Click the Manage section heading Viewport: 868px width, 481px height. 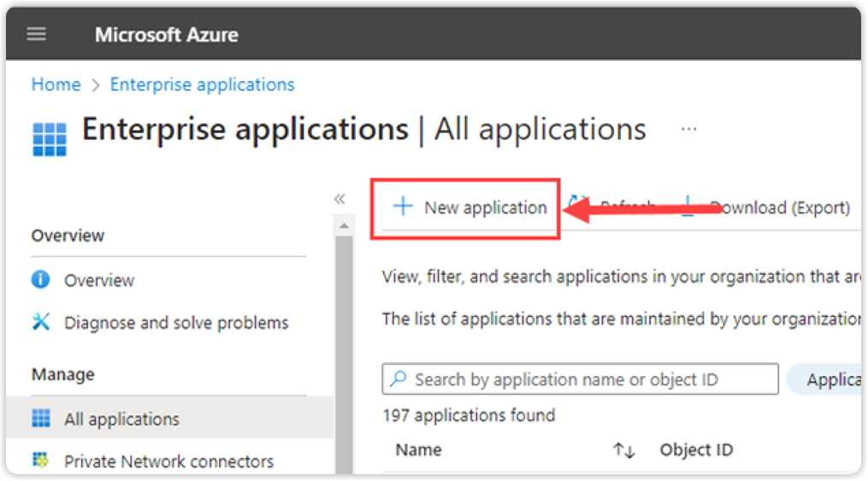[x=63, y=375]
